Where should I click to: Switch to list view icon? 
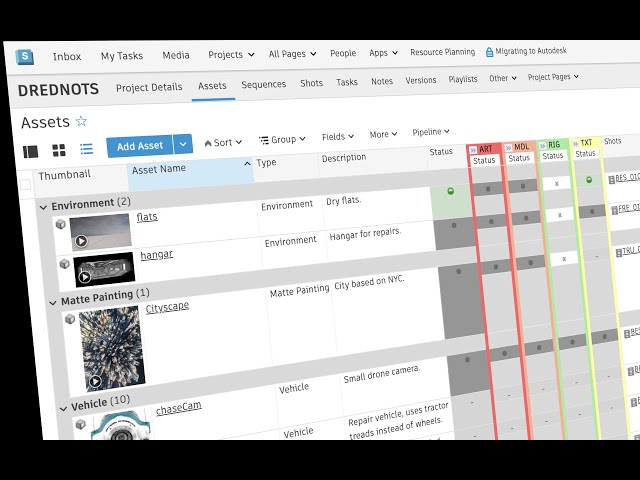(86, 149)
